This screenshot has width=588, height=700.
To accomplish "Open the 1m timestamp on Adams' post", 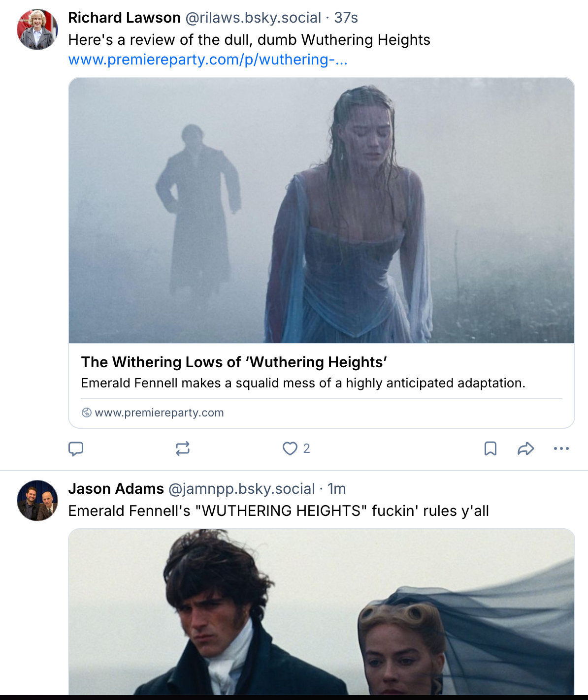I will point(337,488).
